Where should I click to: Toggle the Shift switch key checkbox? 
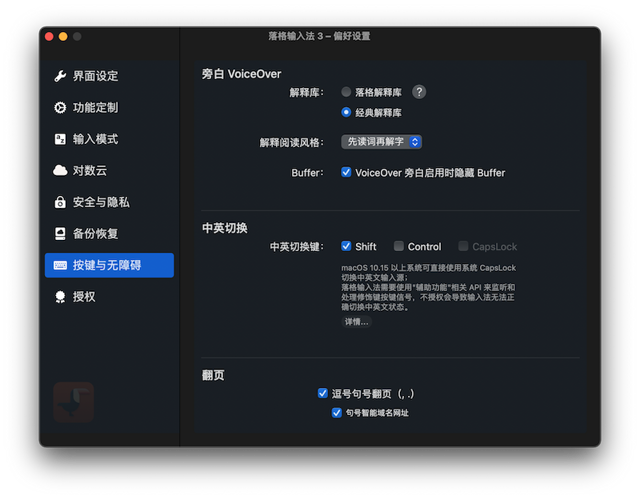tap(346, 246)
